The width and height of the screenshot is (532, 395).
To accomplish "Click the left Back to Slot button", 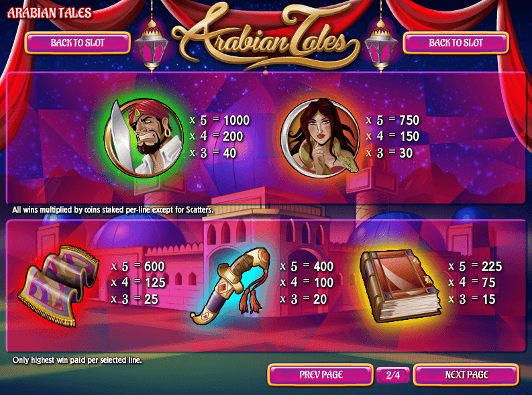I will coord(78,43).
